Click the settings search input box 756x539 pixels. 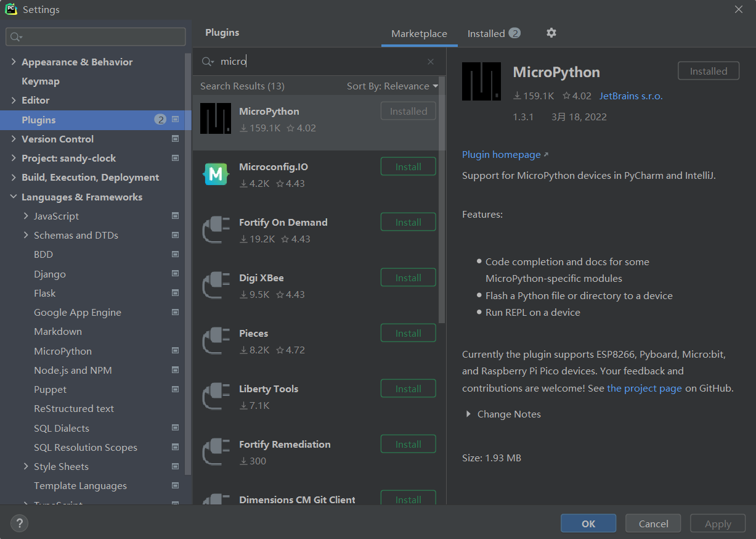coord(96,37)
